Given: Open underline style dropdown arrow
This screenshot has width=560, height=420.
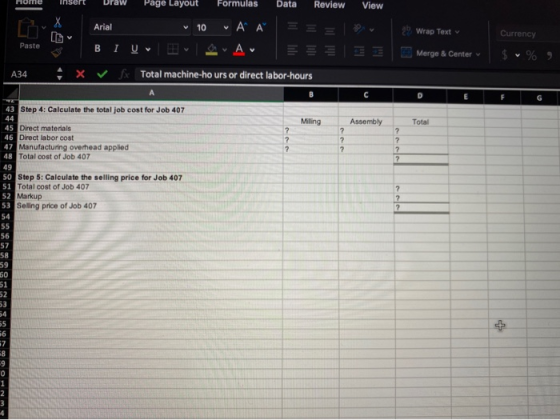Looking at the screenshot, I should click(148, 50).
